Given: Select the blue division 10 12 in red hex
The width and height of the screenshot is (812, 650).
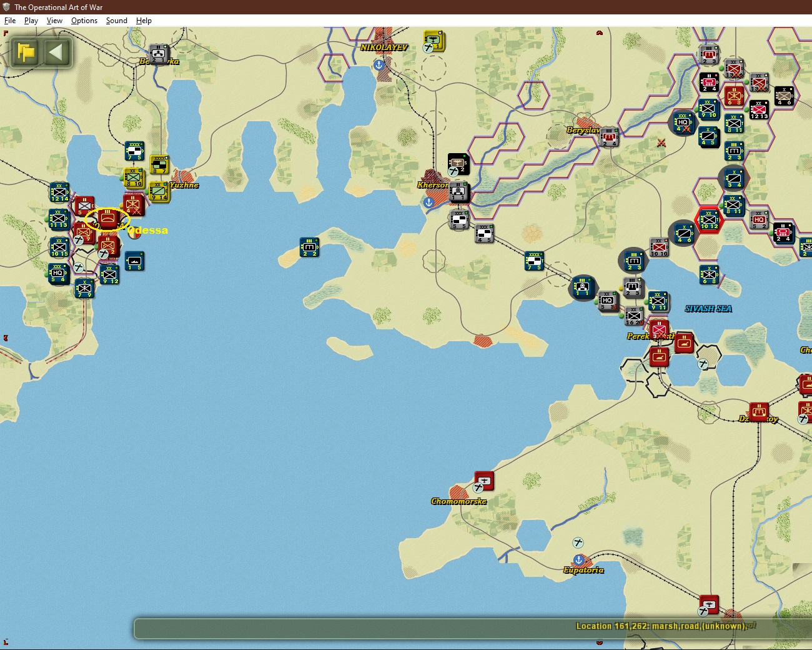Looking at the screenshot, I should click(709, 219).
